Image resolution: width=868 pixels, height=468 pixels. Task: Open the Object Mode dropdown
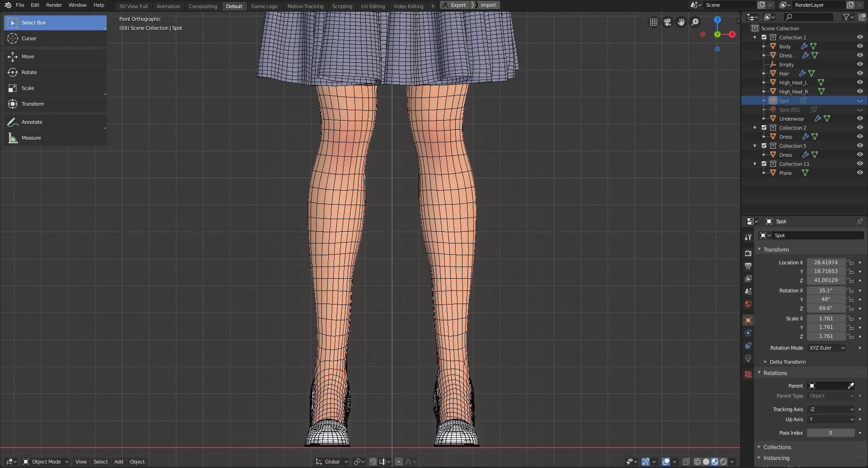point(46,462)
